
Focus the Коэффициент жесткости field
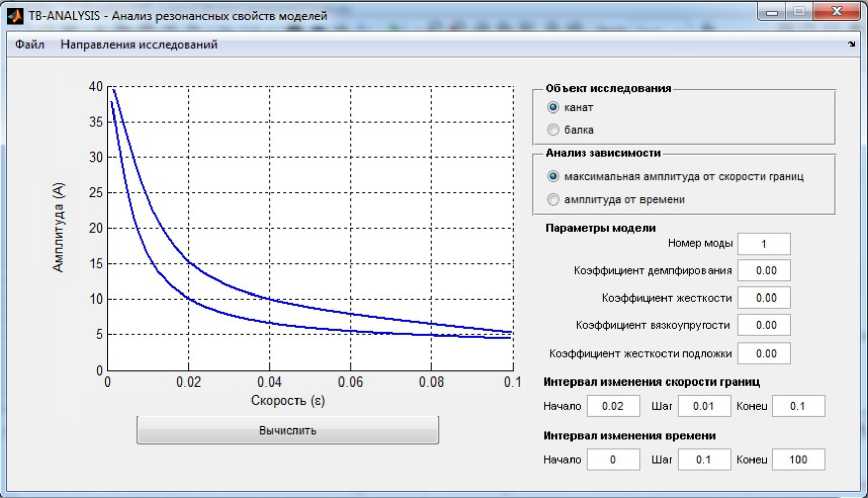click(764, 298)
